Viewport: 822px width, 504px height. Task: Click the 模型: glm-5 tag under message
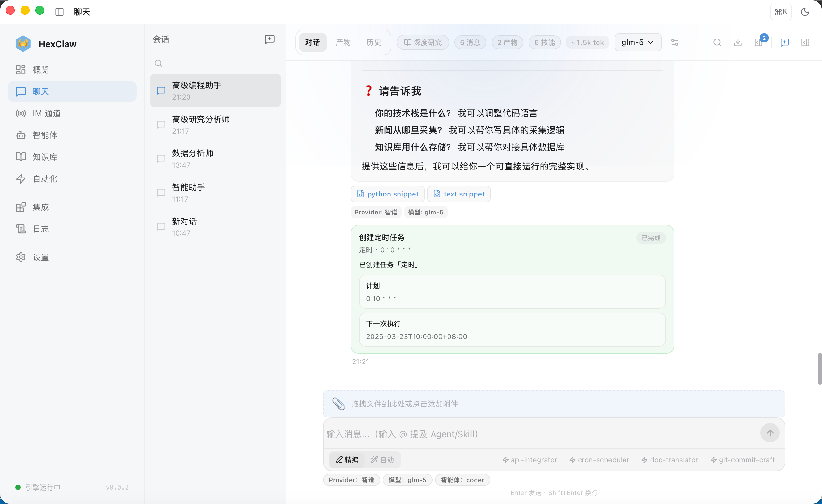[x=426, y=212]
